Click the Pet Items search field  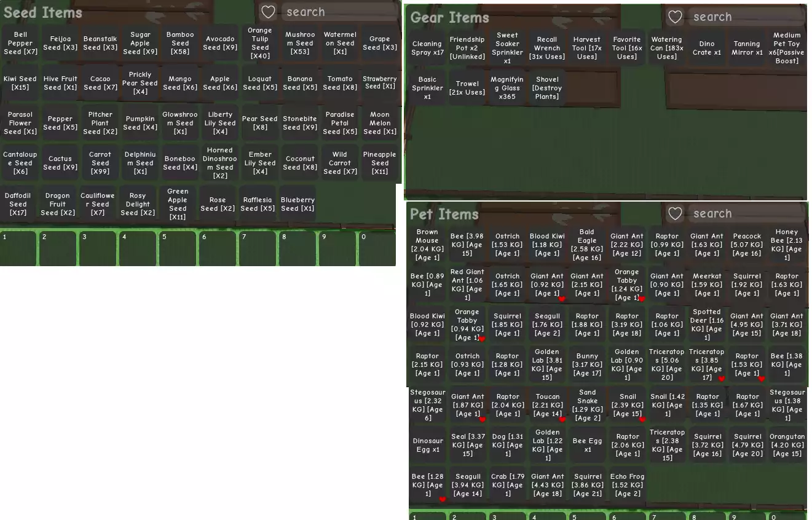click(x=745, y=214)
